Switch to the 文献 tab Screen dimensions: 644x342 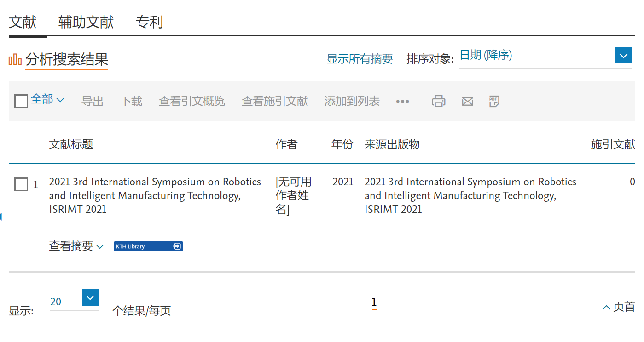click(x=23, y=22)
